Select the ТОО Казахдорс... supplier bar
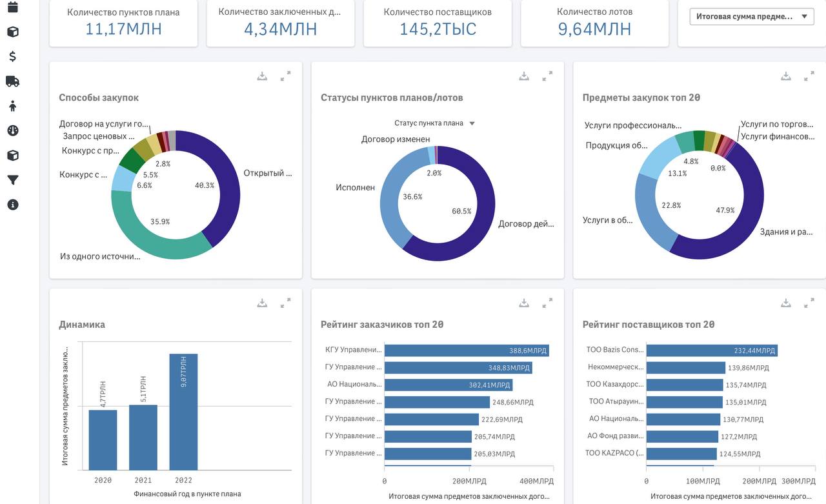The height and width of the screenshot is (504, 826). pyautogui.click(x=685, y=385)
